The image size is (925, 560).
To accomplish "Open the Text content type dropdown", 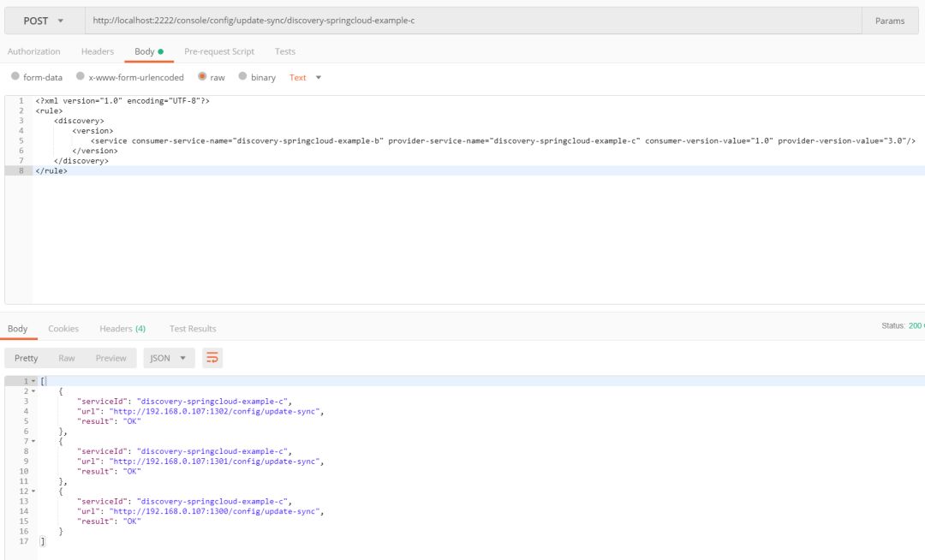I will (x=305, y=78).
